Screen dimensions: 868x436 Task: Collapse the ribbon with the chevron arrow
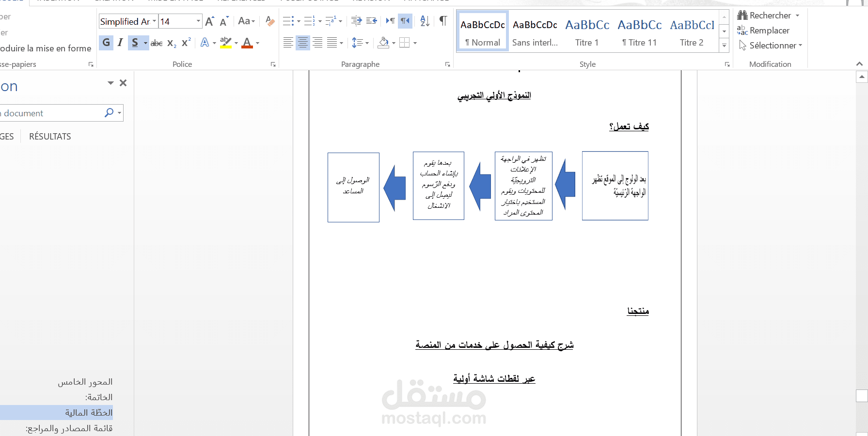pyautogui.click(x=859, y=63)
